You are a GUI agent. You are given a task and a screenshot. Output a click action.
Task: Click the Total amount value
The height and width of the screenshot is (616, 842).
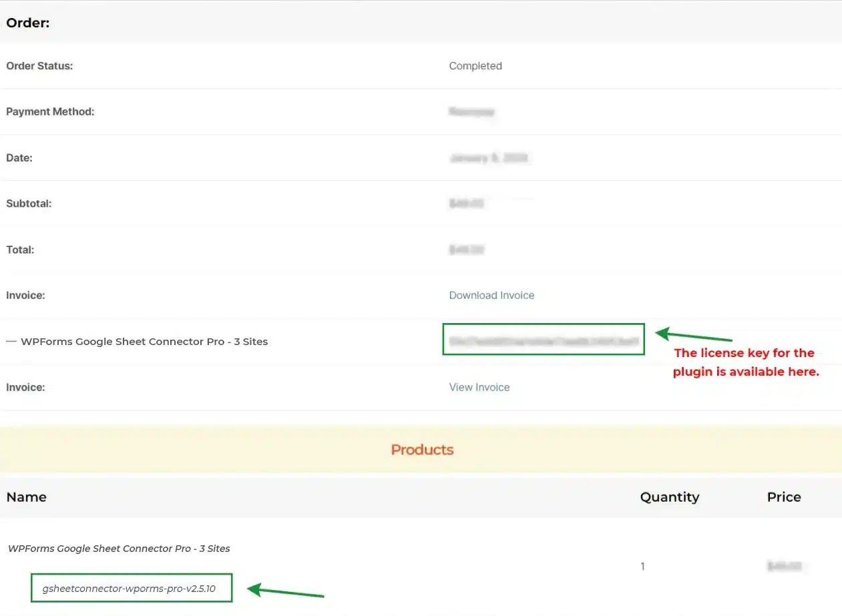[x=467, y=249]
